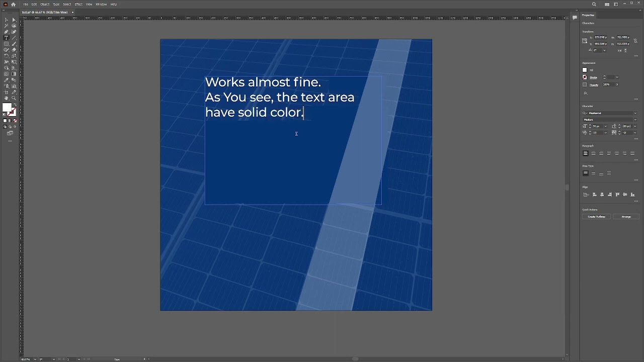
Task: Click the Appearance Fill color swatch
Action: click(x=585, y=70)
